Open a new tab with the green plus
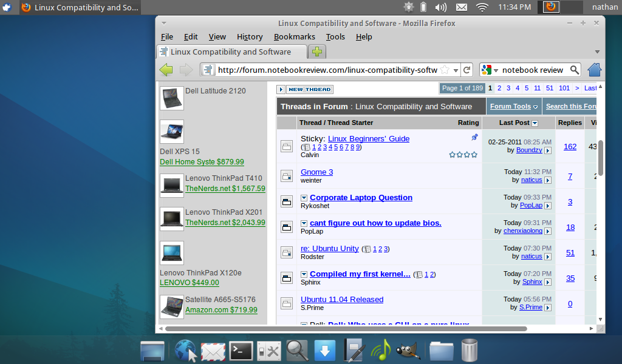Image resolution: width=622 pixels, height=364 pixels. pos(317,52)
